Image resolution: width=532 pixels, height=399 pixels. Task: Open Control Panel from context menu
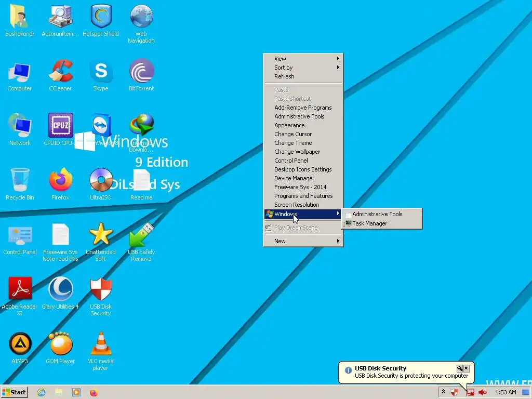[303, 161]
